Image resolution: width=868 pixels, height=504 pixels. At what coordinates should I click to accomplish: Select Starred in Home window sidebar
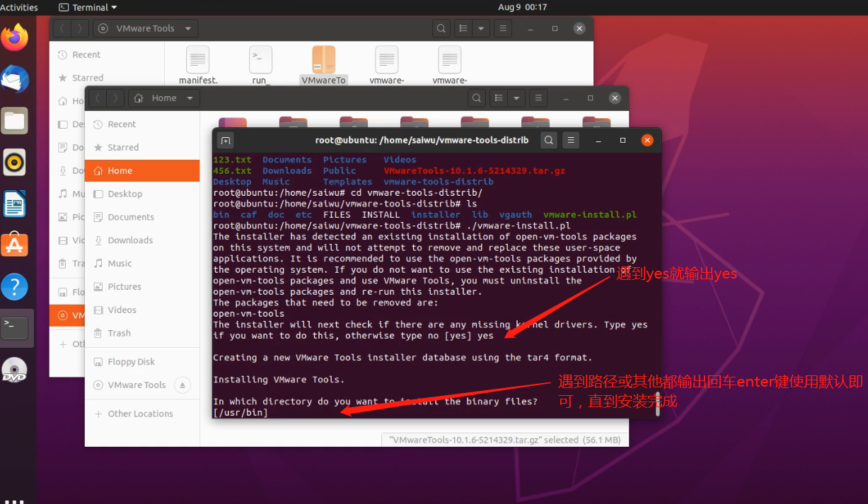click(142, 147)
